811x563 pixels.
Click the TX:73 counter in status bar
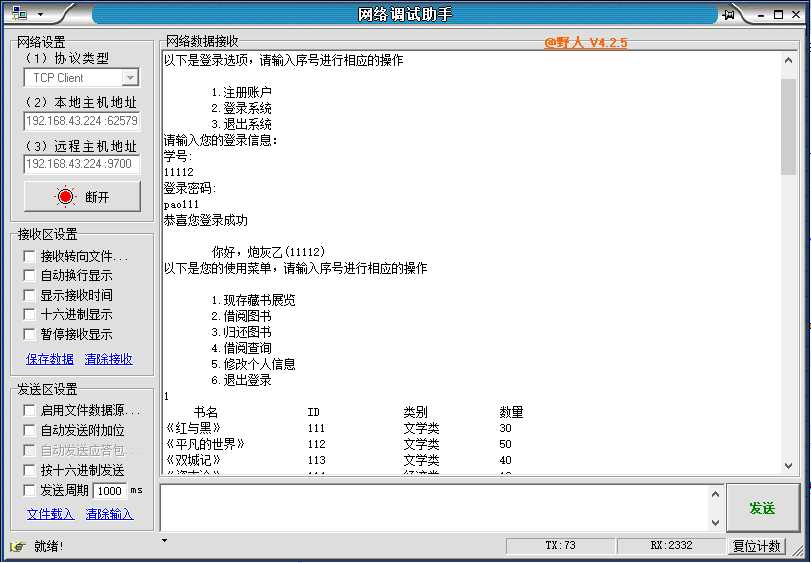click(x=560, y=545)
